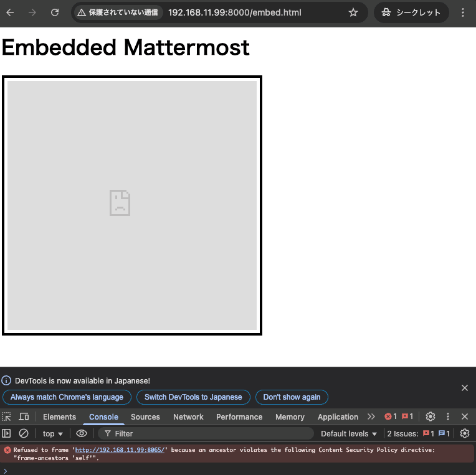Focus the address bar URL text

pos(235,12)
